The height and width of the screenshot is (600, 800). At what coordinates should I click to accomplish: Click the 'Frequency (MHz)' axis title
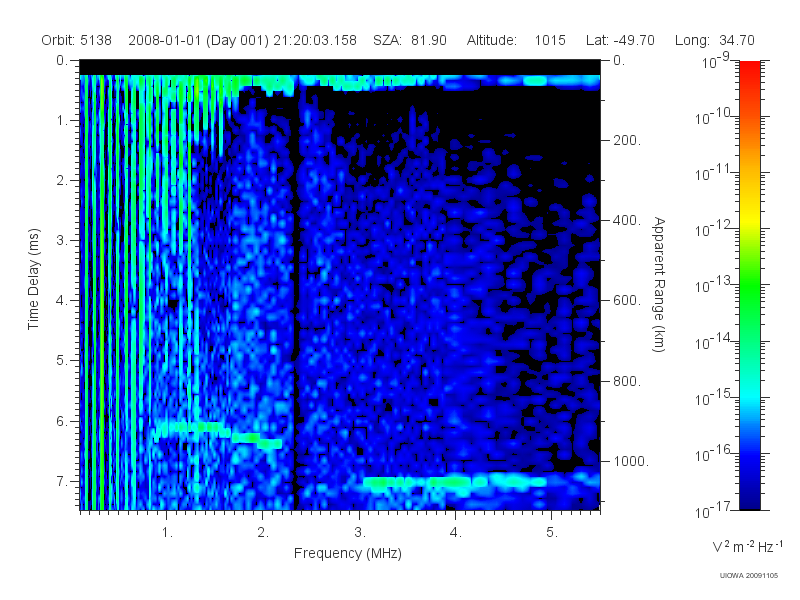coord(347,554)
